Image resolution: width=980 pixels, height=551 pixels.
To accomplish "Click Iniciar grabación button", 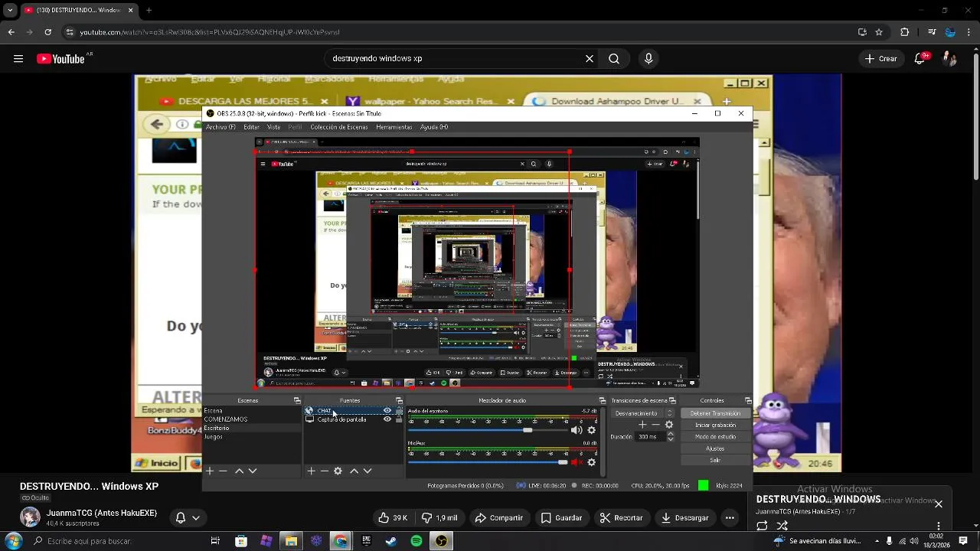I will 715,425.
